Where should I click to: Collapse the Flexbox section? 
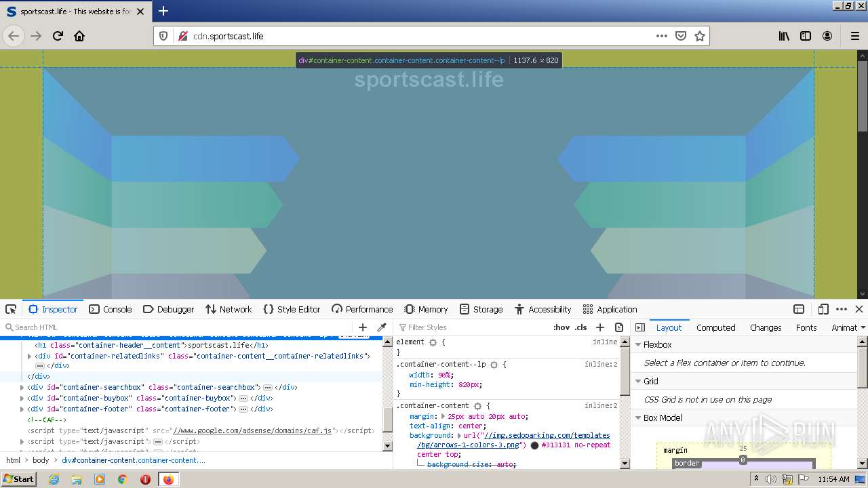(x=638, y=344)
